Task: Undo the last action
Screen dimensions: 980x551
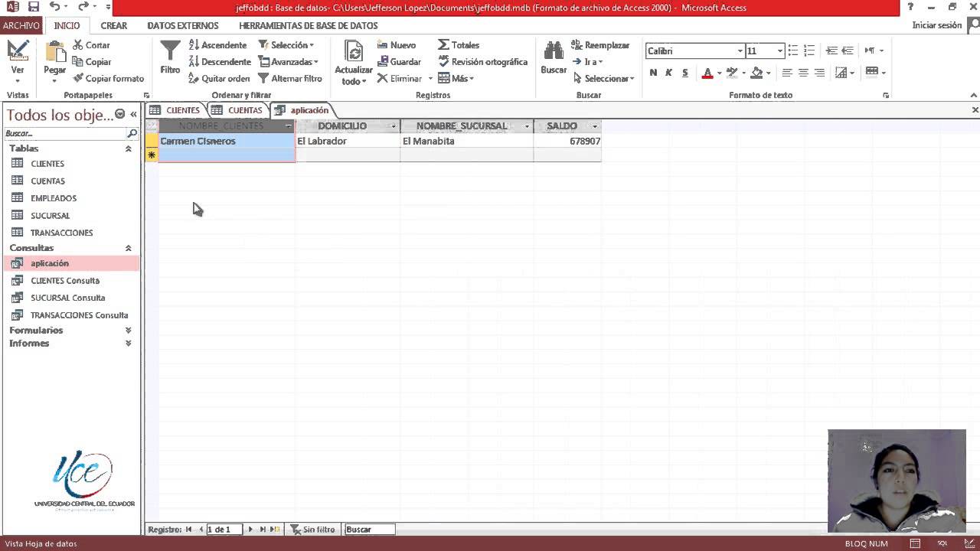Action: click(54, 7)
